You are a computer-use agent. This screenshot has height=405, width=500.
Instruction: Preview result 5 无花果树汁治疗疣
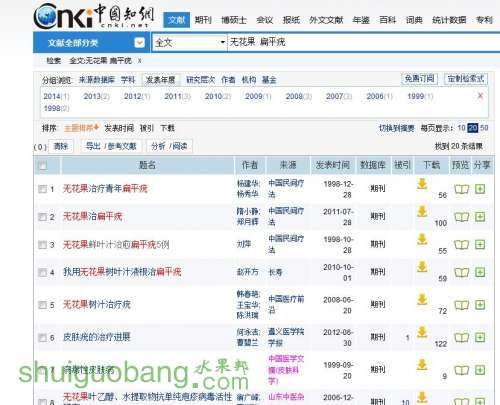point(461,305)
